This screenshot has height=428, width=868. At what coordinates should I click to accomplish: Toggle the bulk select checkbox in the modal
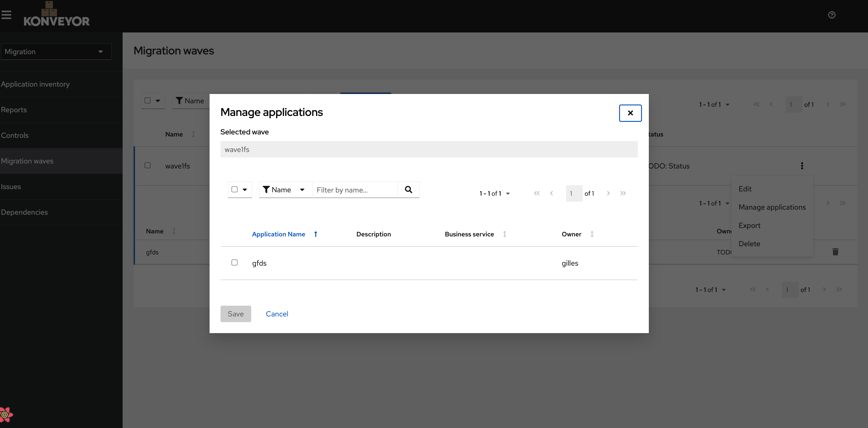[x=235, y=189]
